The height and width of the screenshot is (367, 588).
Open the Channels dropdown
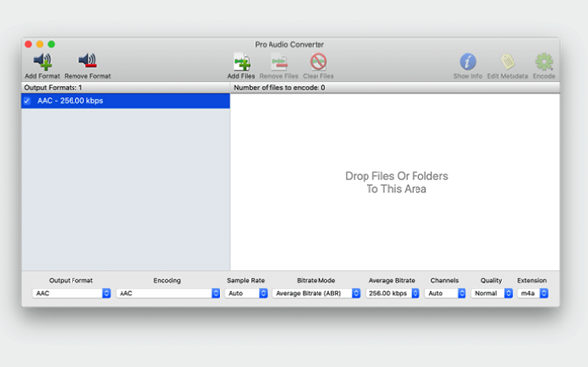tap(445, 293)
